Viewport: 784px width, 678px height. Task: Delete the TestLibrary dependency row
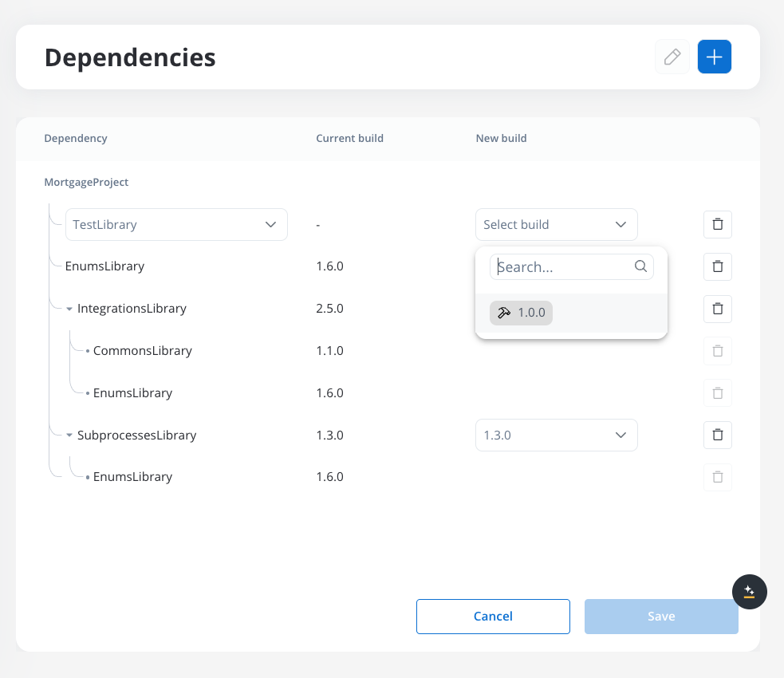click(x=718, y=224)
